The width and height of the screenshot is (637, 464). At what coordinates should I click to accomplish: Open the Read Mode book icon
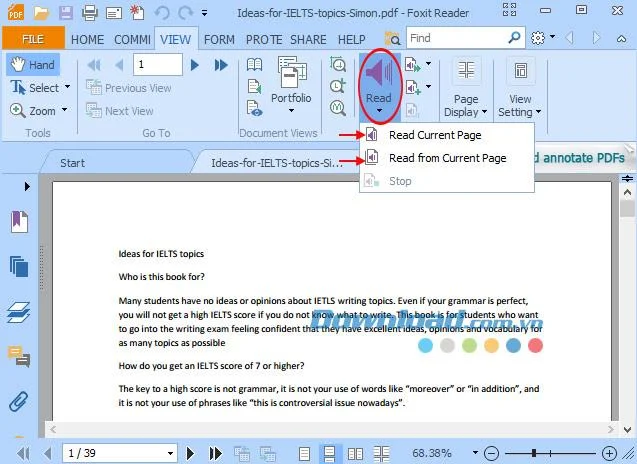pyautogui.click(x=254, y=64)
